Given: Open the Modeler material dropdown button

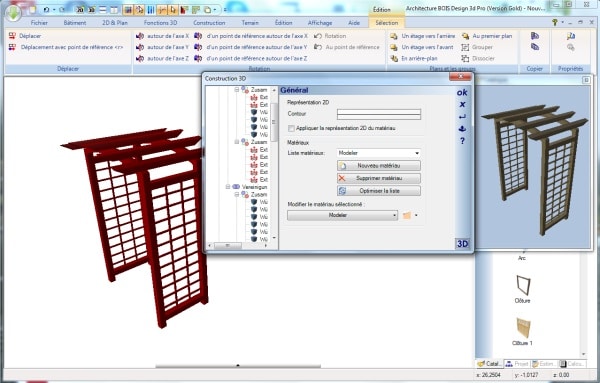Looking at the screenshot, I should [342, 215].
